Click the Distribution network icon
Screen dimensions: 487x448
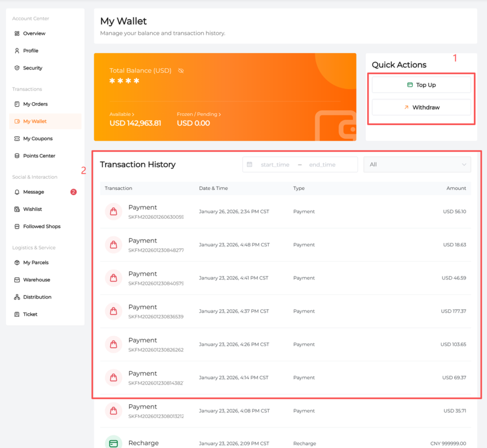tap(17, 297)
